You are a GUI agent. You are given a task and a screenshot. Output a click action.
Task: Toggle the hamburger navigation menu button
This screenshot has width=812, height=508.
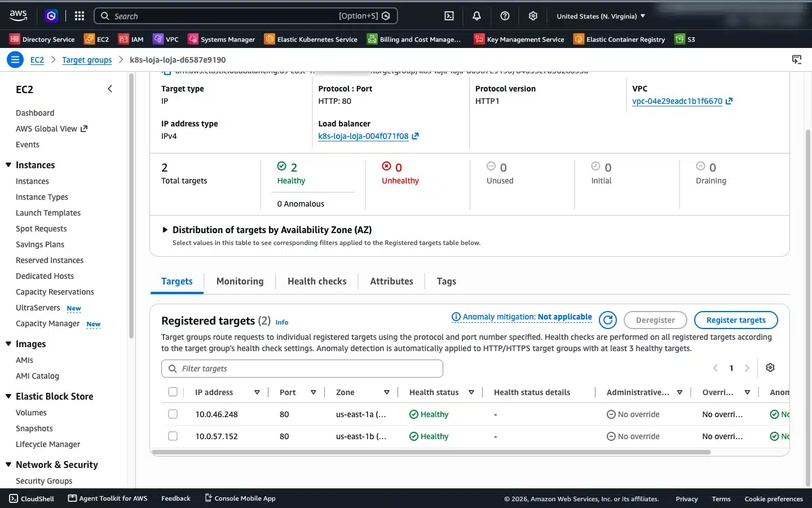pyautogui.click(x=15, y=59)
